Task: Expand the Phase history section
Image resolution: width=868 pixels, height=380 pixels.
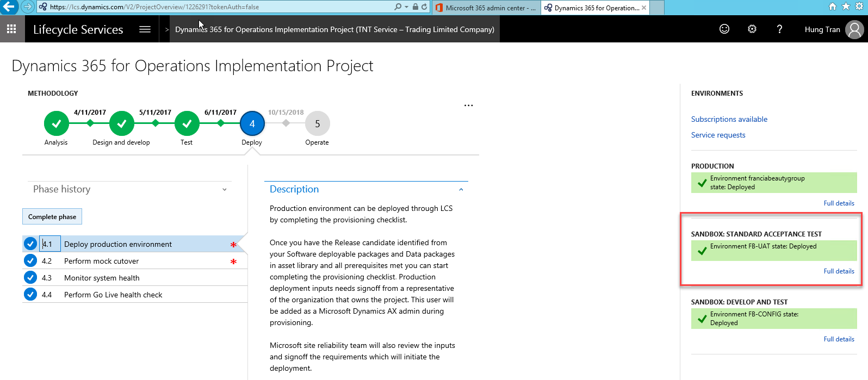Action: pos(129,189)
